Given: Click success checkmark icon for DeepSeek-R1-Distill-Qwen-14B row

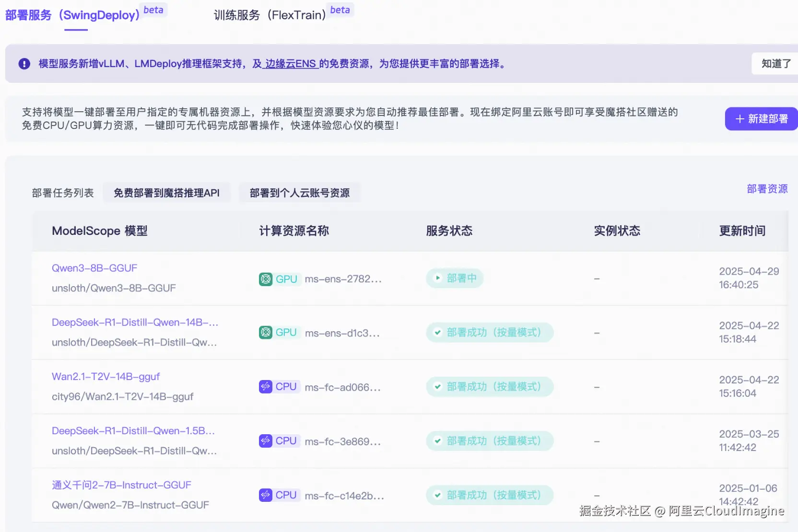Looking at the screenshot, I should pos(437,332).
